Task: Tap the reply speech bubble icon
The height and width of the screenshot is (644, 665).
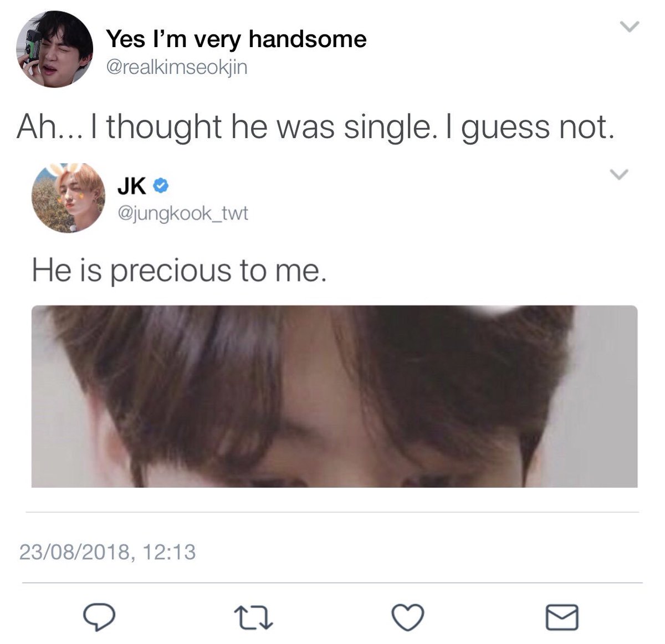Action: click(99, 616)
